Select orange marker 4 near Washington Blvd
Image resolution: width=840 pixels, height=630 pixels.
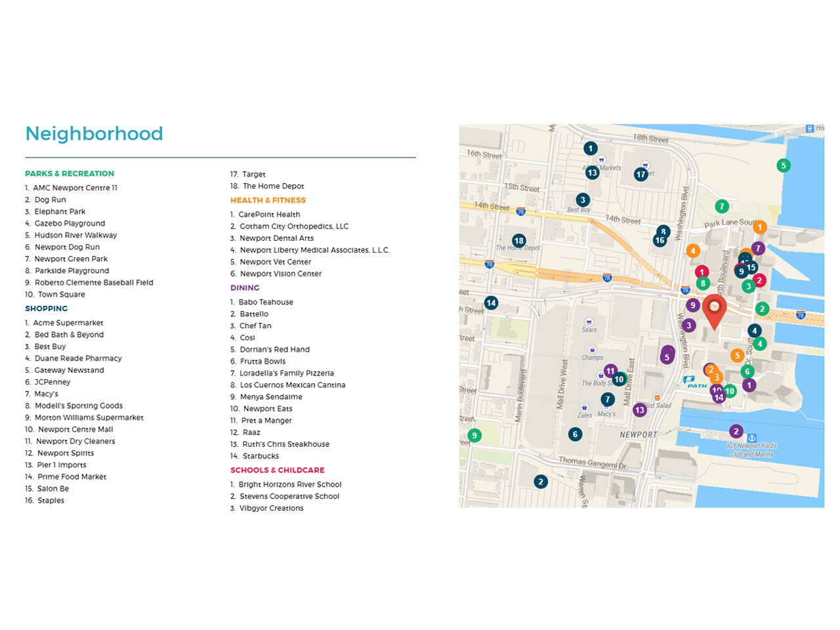click(692, 251)
